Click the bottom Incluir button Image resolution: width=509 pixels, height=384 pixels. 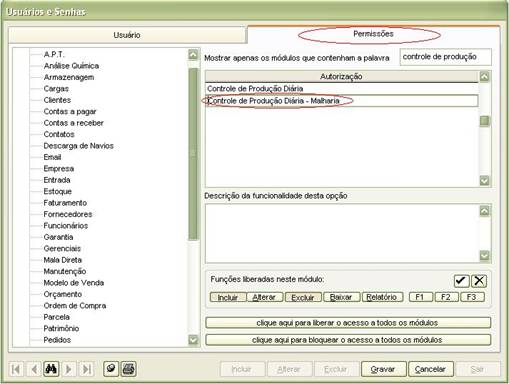pos(242,369)
